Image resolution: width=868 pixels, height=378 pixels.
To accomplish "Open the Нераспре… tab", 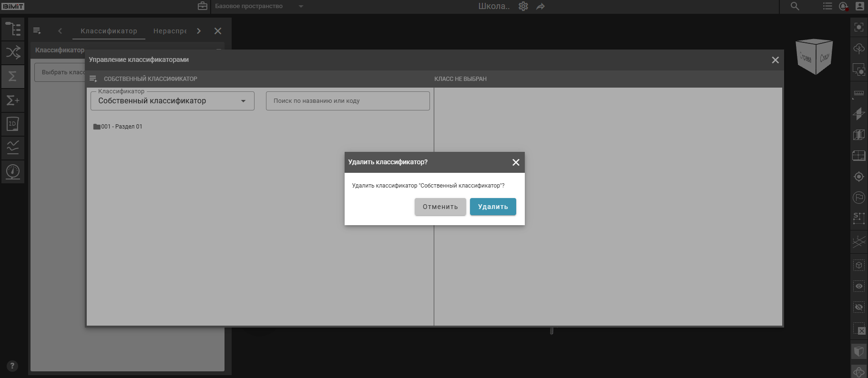I will 170,31.
